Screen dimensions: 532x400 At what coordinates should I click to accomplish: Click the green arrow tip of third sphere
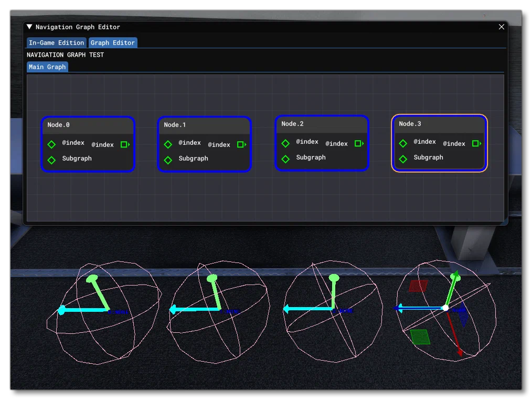[x=334, y=278]
